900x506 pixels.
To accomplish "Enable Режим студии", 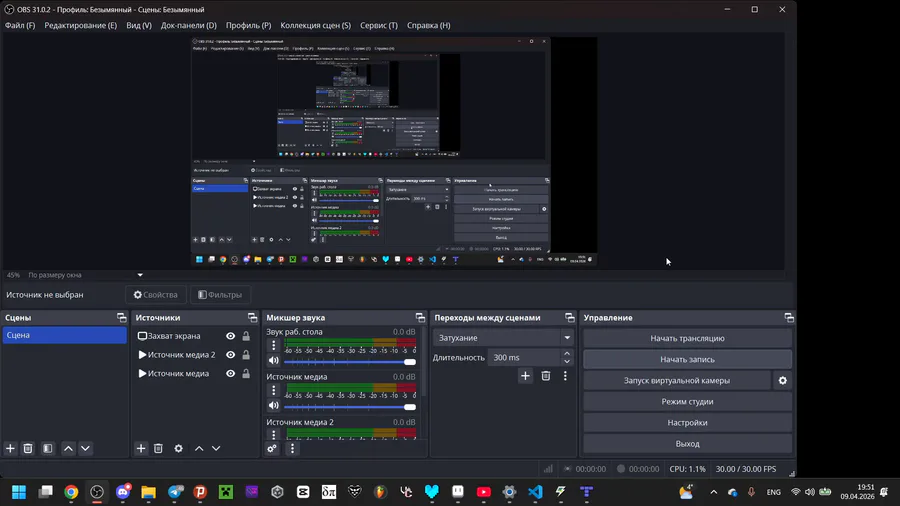I will (688, 402).
